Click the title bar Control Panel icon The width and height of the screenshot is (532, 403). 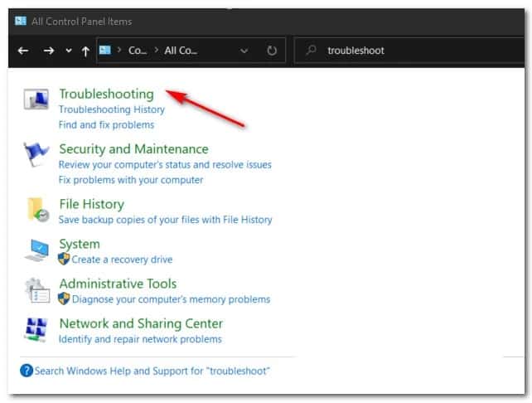21,21
